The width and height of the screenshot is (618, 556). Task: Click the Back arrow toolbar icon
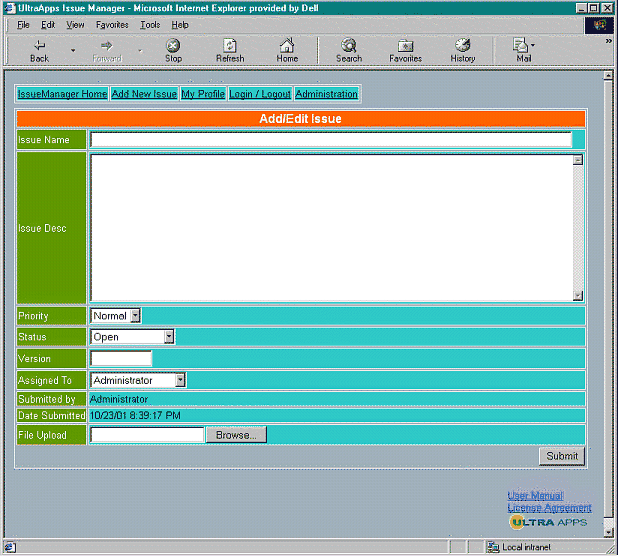tap(39, 46)
